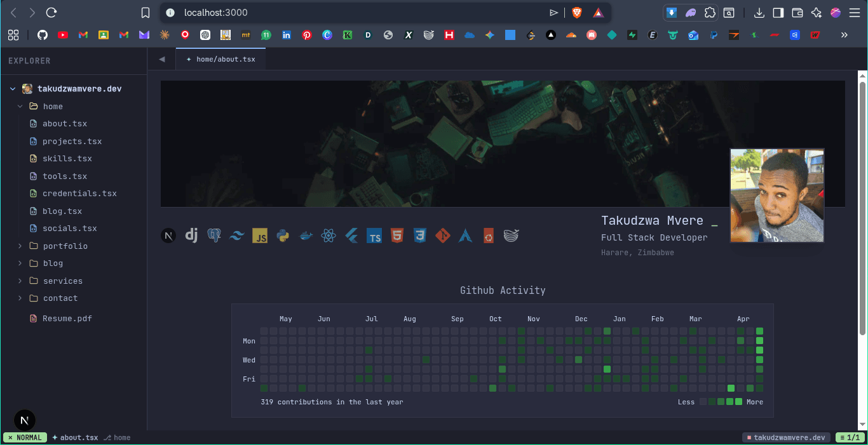Bookmark this page with the address bar bookmark icon
Image resolution: width=868 pixels, height=445 pixels.
coord(146,13)
